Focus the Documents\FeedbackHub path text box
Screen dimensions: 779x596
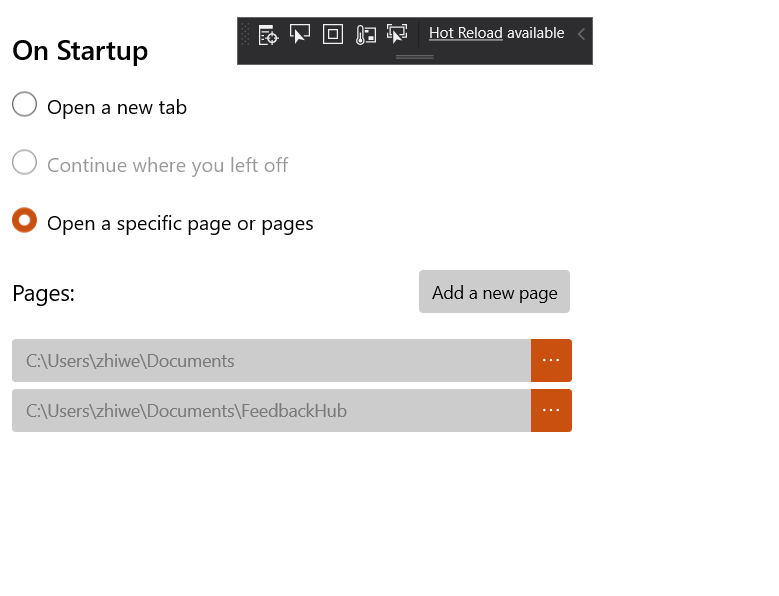[271, 411]
